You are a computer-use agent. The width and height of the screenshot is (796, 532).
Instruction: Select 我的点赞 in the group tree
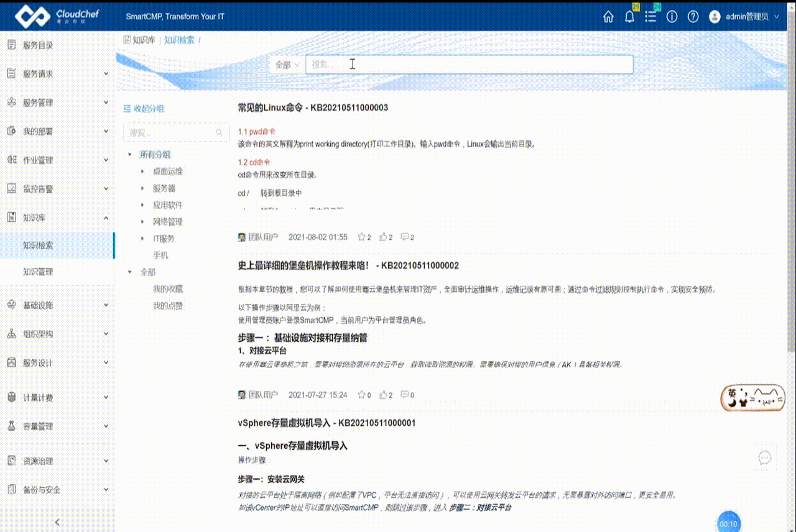[x=168, y=306]
